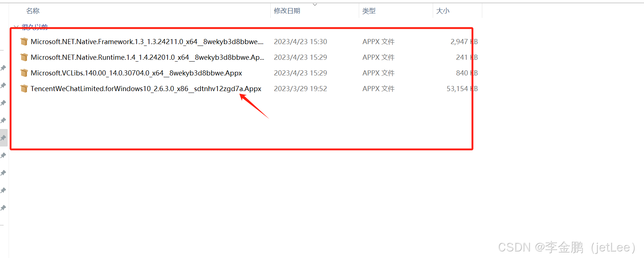This screenshot has width=644, height=258.
Task: Click date 2023/4/23 15:30 cell
Action: tap(301, 42)
